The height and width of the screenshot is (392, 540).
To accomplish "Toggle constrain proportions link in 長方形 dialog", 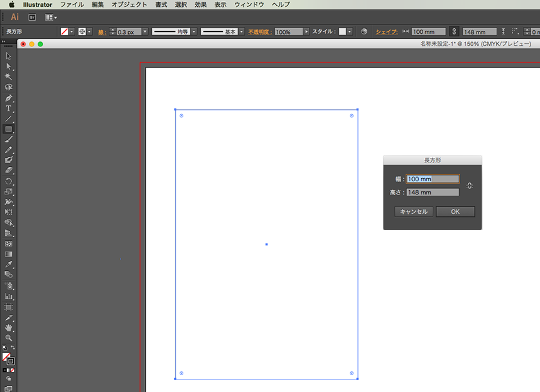I will pyautogui.click(x=470, y=186).
